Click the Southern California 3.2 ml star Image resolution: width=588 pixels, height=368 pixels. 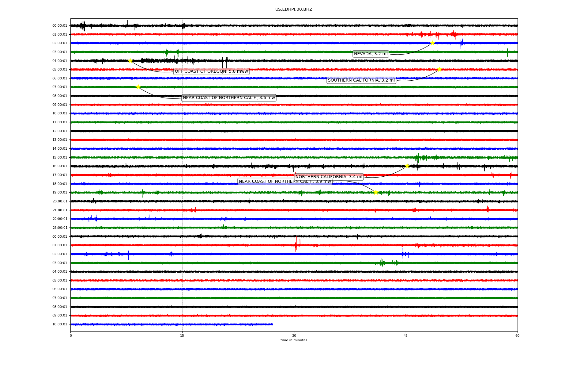(439, 69)
